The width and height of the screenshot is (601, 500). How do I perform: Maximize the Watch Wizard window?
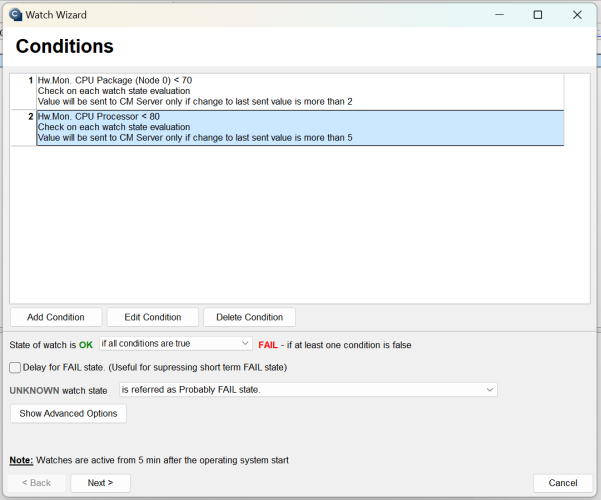pyautogui.click(x=538, y=15)
